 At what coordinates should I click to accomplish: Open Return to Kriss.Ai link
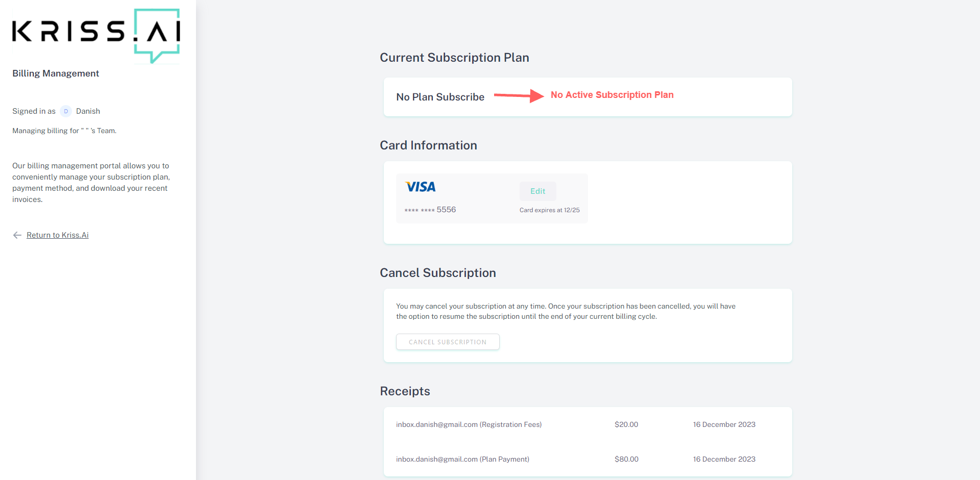pos(58,235)
